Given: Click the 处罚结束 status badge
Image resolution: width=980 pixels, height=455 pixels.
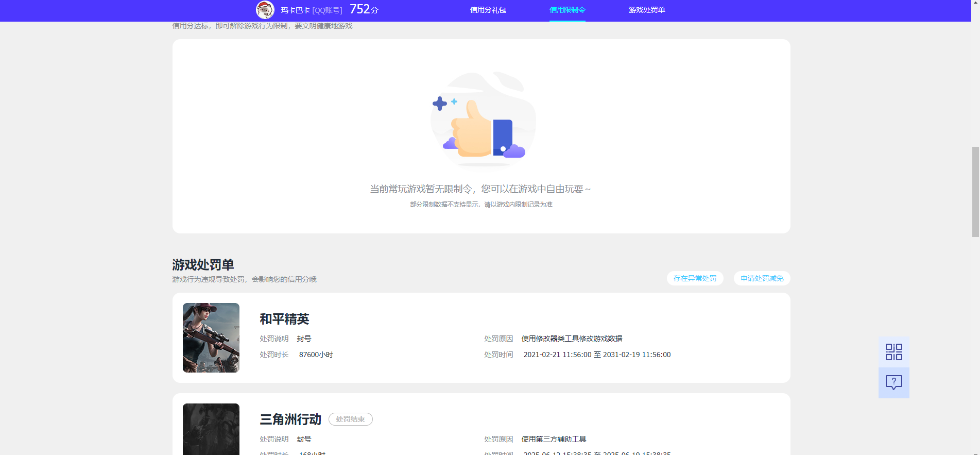Looking at the screenshot, I should point(351,419).
